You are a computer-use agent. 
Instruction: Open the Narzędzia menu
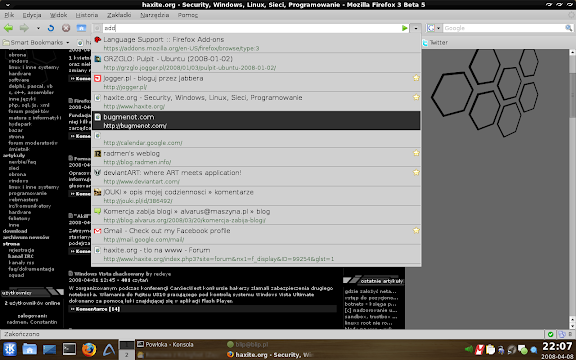click(155, 15)
